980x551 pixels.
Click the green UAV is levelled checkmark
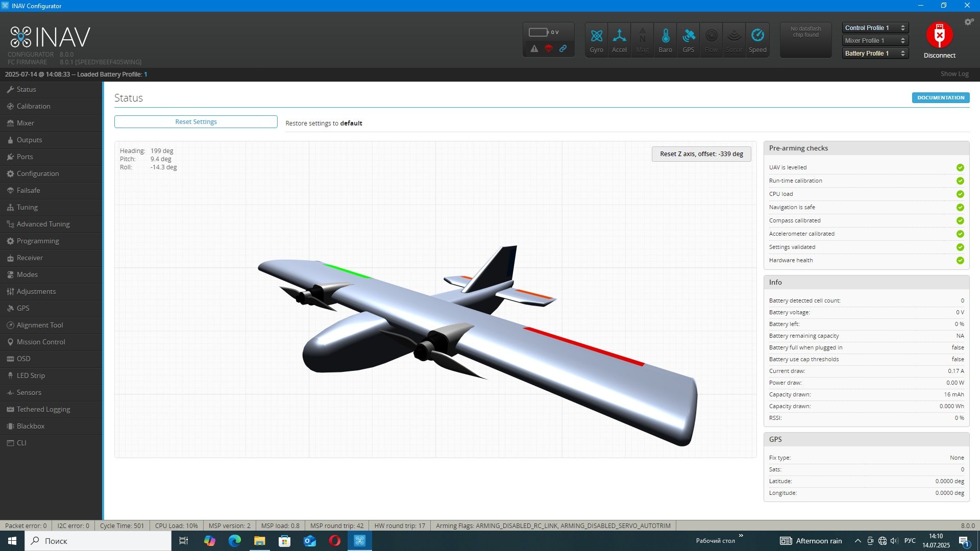click(960, 167)
